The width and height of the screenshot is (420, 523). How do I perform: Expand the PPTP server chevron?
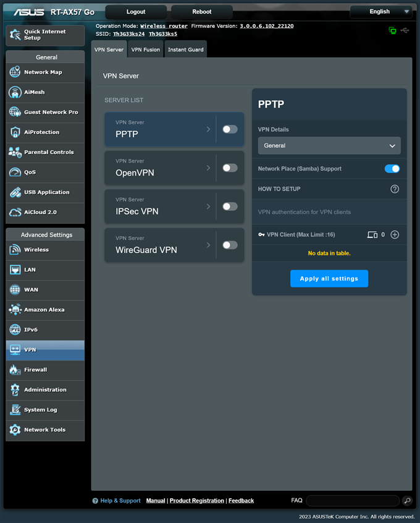pyautogui.click(x=208, y=129)
